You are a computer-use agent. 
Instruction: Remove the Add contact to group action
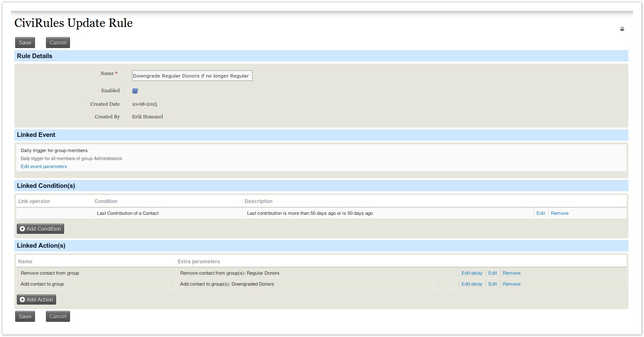[512, 284]
